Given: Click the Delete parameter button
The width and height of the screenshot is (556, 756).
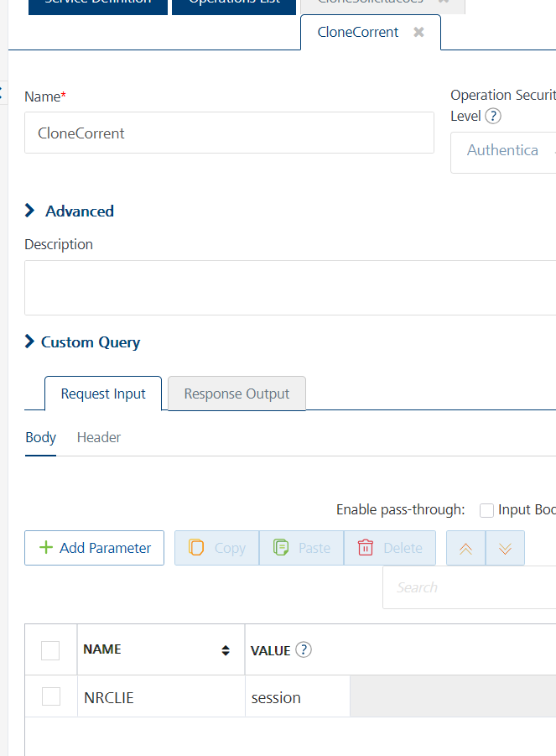Looking at the screenshot, I should click(390, 548).
